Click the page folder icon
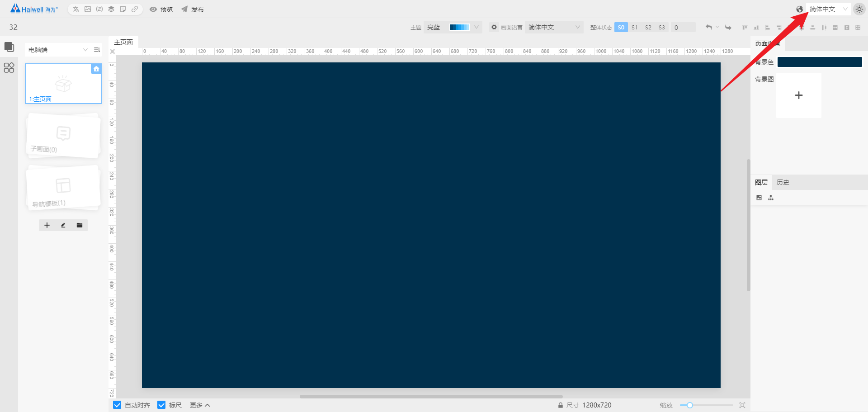Screen dimensions: 868x412 click(x=80, y=225)
